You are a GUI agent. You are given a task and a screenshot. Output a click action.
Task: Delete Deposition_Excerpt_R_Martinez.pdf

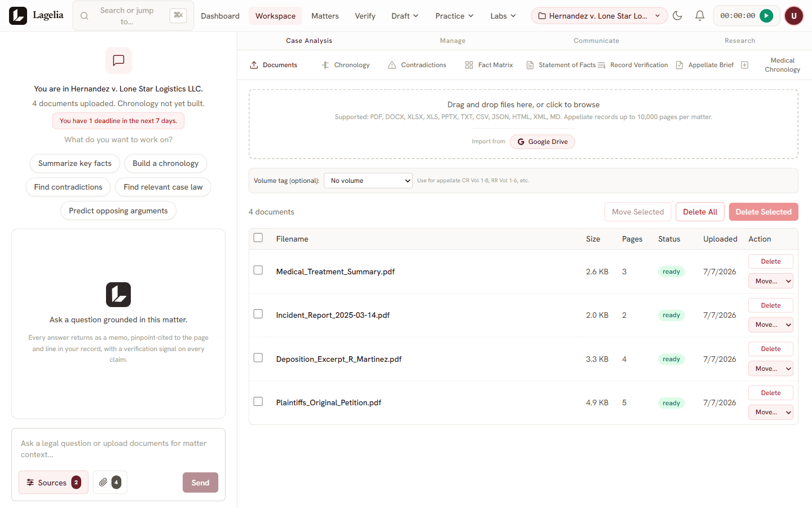point(771,349)
